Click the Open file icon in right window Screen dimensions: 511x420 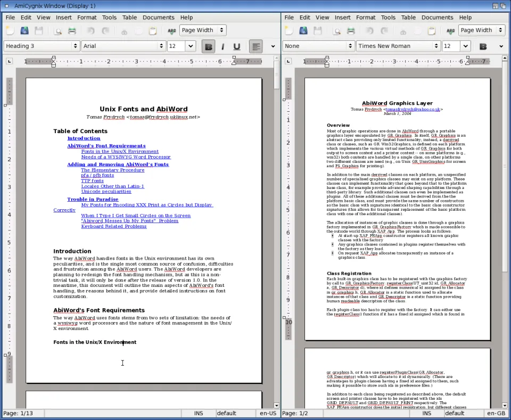click(x=303, y=31)
